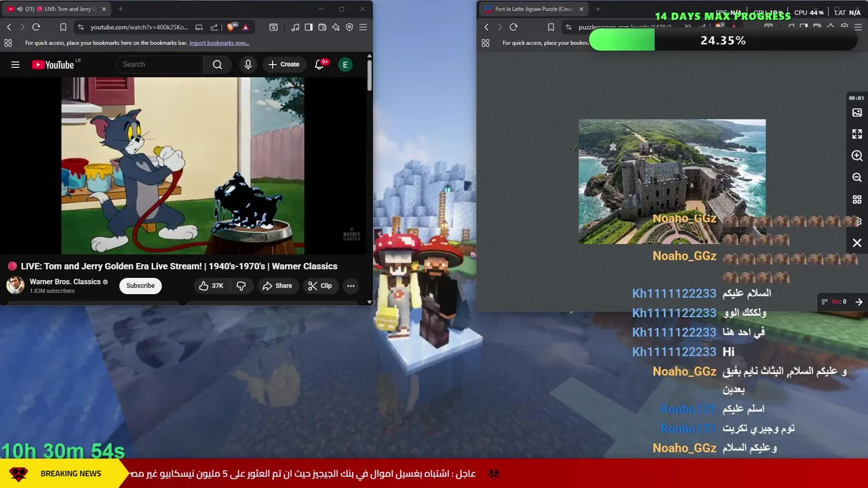
Task: Open the VPN shield icon in YouTube window
Action: click(349, 27)
